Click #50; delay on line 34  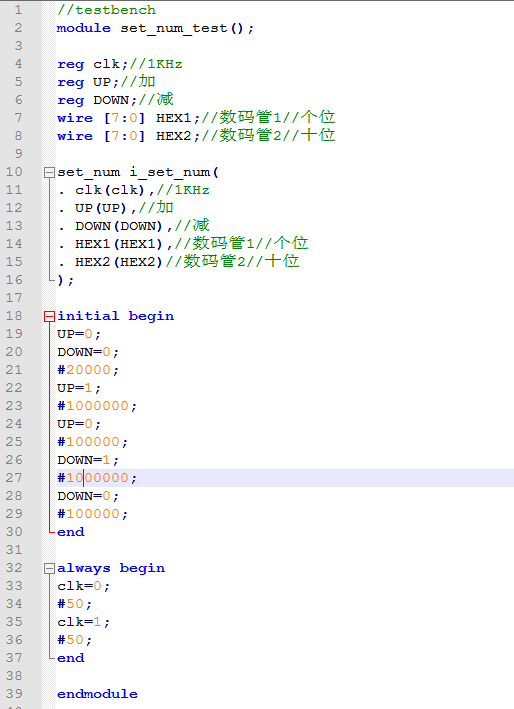(75, 604)
